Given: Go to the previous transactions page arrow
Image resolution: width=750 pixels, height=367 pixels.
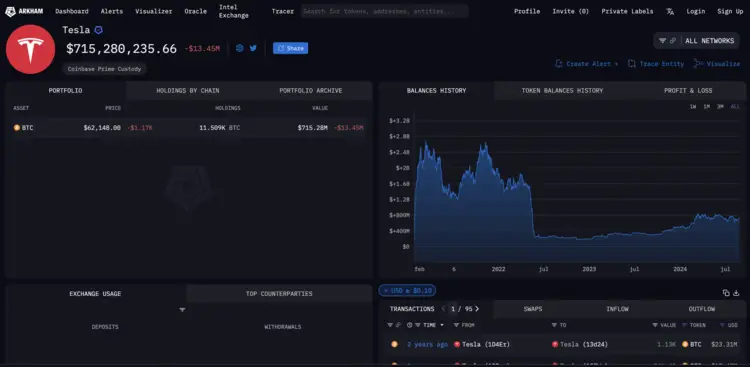Looking at the screenshot, I should tap(443, 309).
